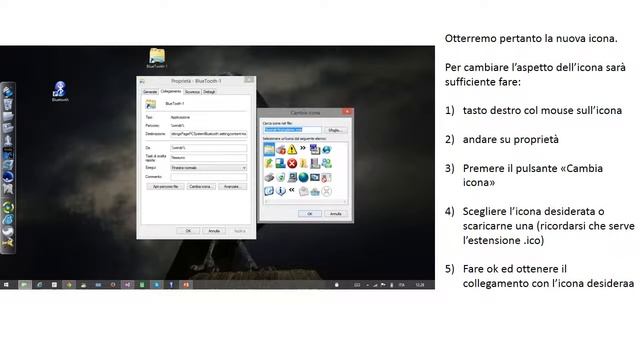Open the Esegui dropdown in Proprietà
The height and width of the screenshot is (360, 640).
tap(209, 168)
